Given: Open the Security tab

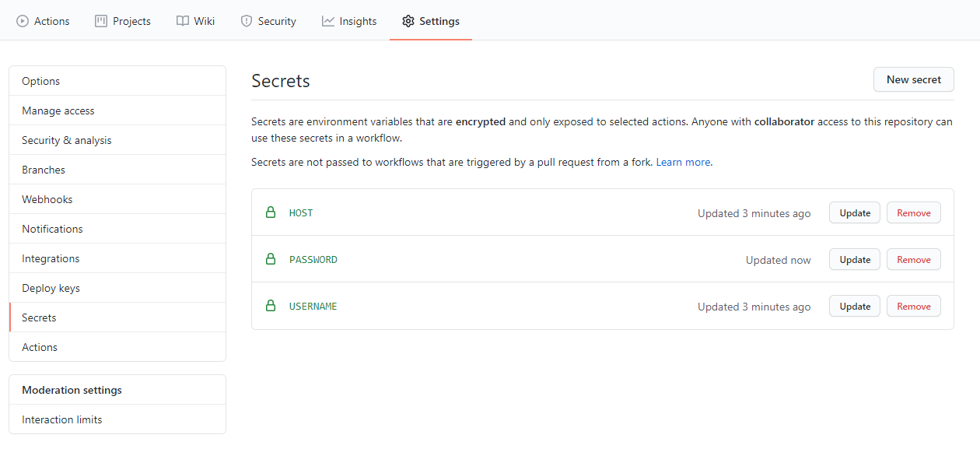Looking at the screenshot, I should pos(268,21).
